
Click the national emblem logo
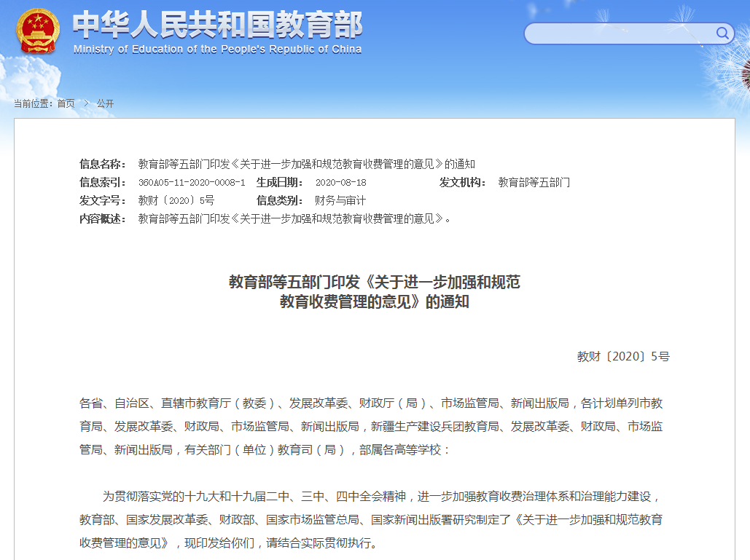(x=38, y=30)
